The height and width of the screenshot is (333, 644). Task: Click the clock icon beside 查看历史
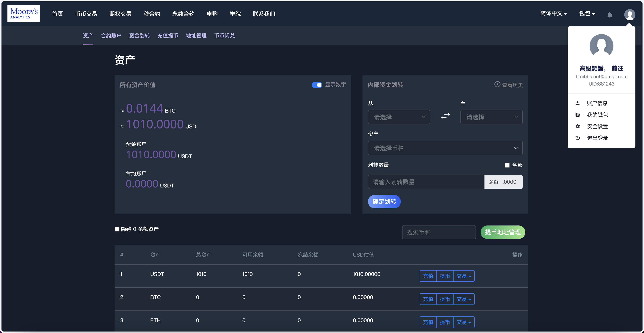coord(497,84)
